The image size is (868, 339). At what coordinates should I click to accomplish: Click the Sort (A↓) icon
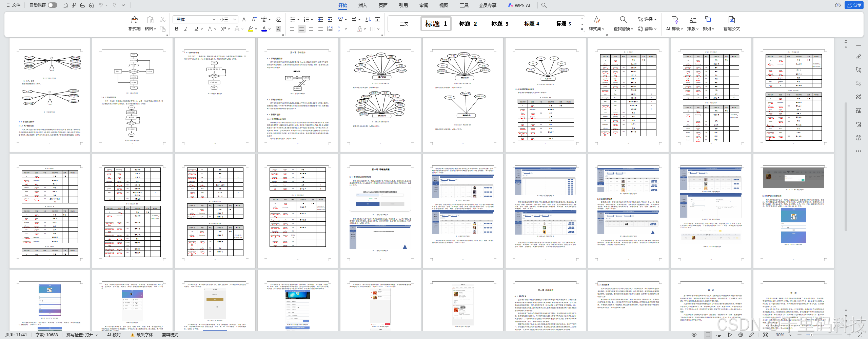click(368, 19)
